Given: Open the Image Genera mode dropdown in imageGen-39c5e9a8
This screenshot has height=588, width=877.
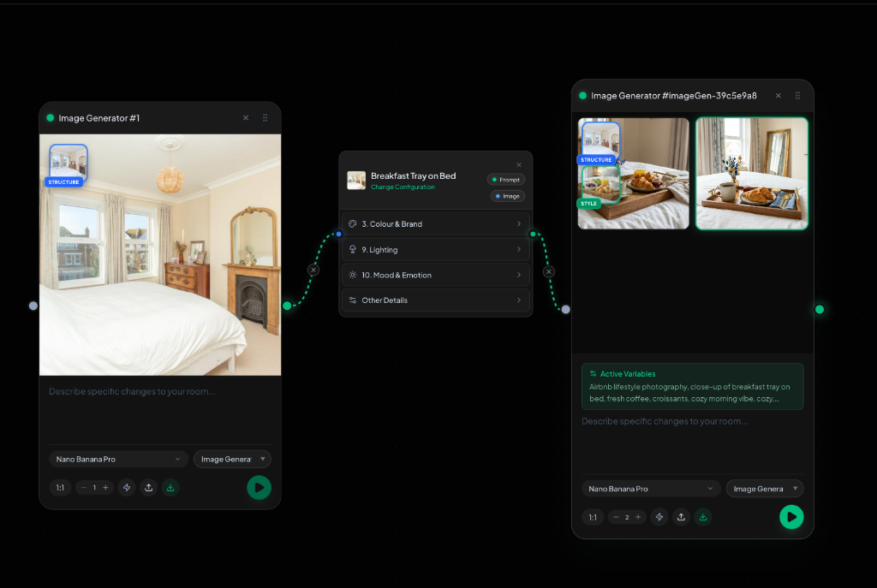Looking at the screenshot, I should 765,489.
